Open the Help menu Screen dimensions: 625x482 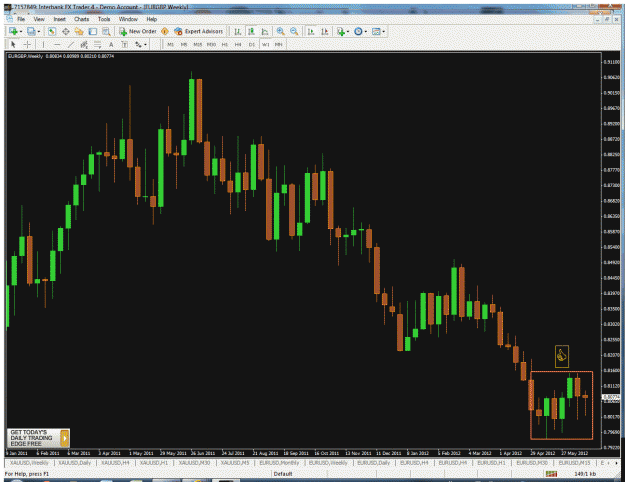(x=151, y=19)
